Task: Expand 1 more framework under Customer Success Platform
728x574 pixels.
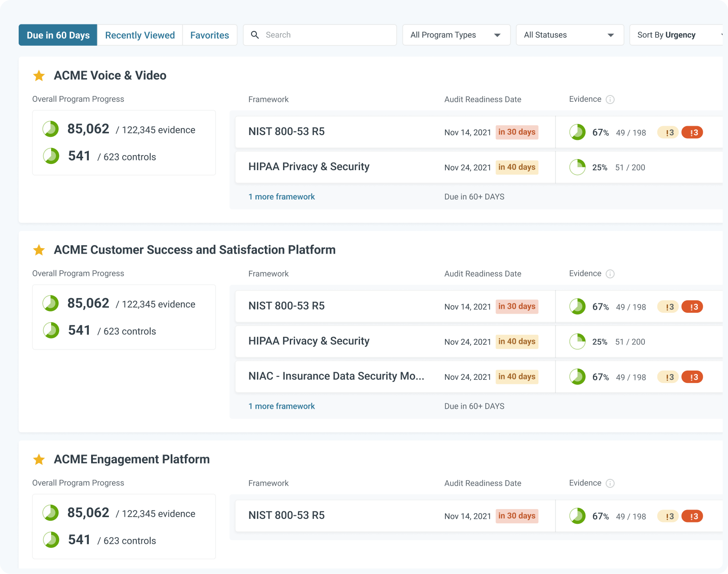Action: (281, 406)
